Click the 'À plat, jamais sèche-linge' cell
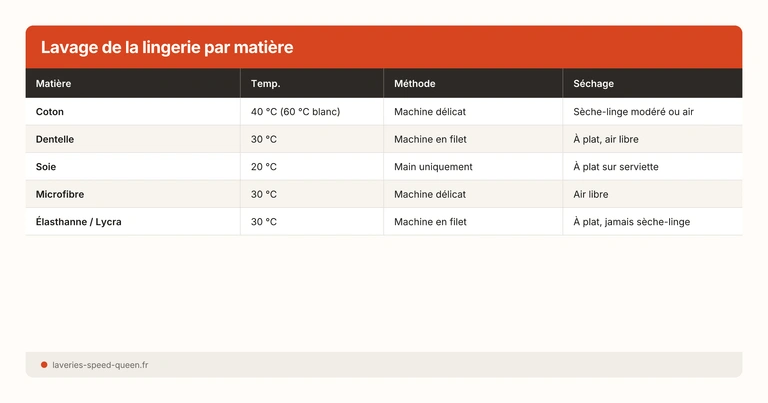The width and height of the screenshot is (768, 403). click(x=631, y=221)
